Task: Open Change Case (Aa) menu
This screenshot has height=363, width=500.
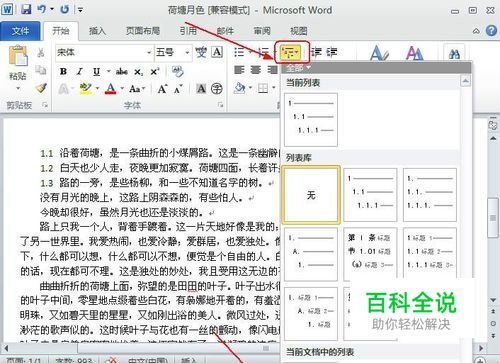Action: click(x=137, y=89)
